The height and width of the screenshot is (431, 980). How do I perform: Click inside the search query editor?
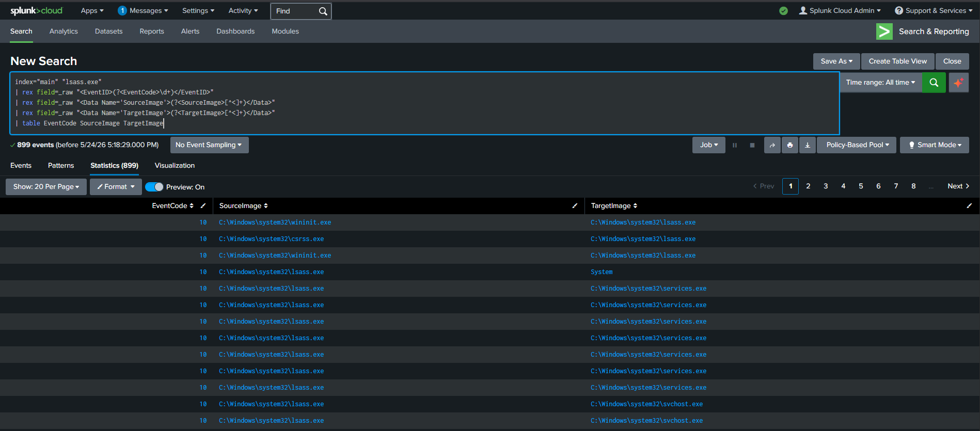[x=424, y=103]
